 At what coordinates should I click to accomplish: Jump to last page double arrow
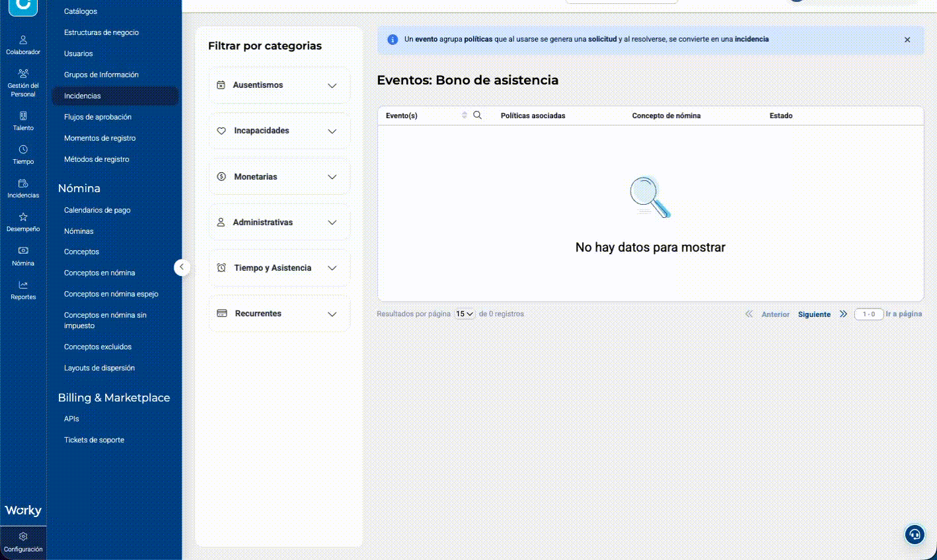coord(843,314)
